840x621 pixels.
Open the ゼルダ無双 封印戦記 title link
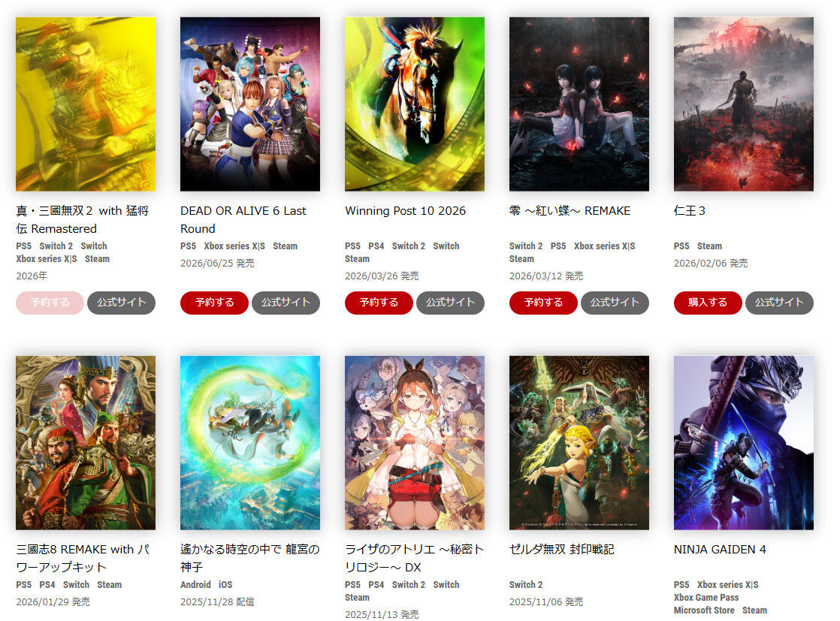pos(561,549)
